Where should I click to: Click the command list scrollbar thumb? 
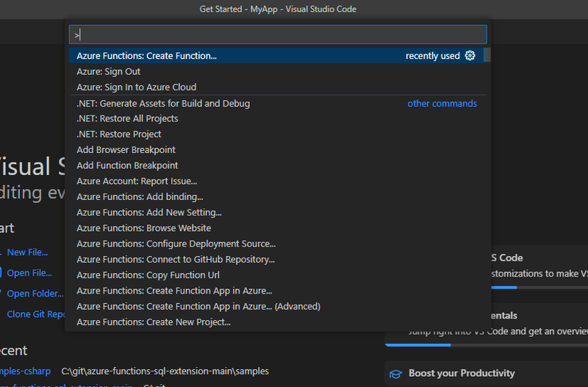point(487,54)
